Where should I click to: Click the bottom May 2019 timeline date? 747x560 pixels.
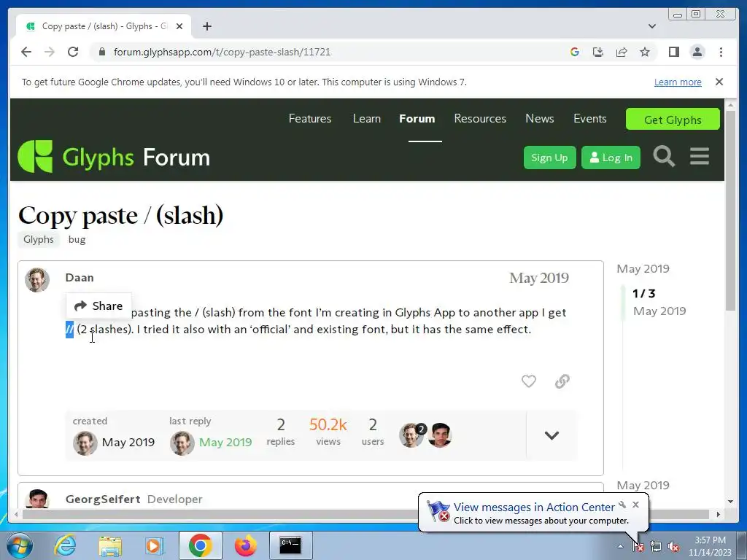coord(643,485)
